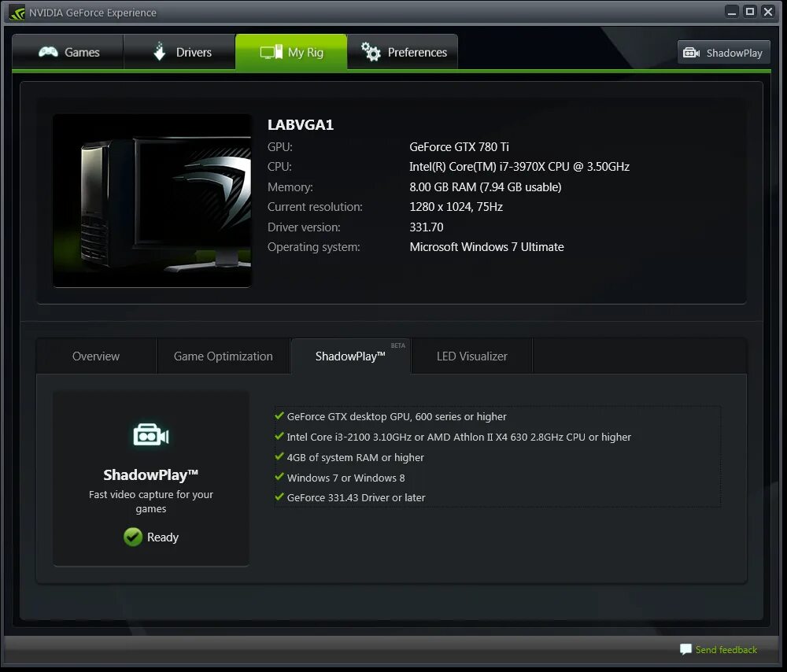Open the Game Optimization sub-tab
The height and width of the screenshot is (672, 787).
pyautogui.click(x=224, y=356)
